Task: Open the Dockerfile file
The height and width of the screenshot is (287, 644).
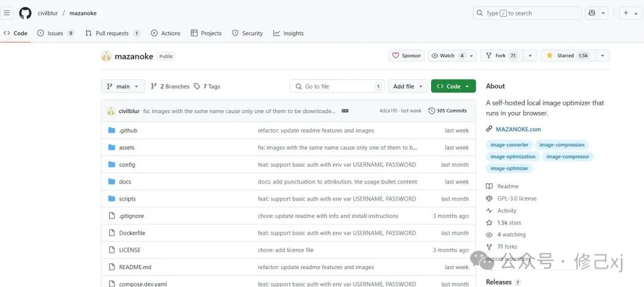Action: (x=132, y=233)
